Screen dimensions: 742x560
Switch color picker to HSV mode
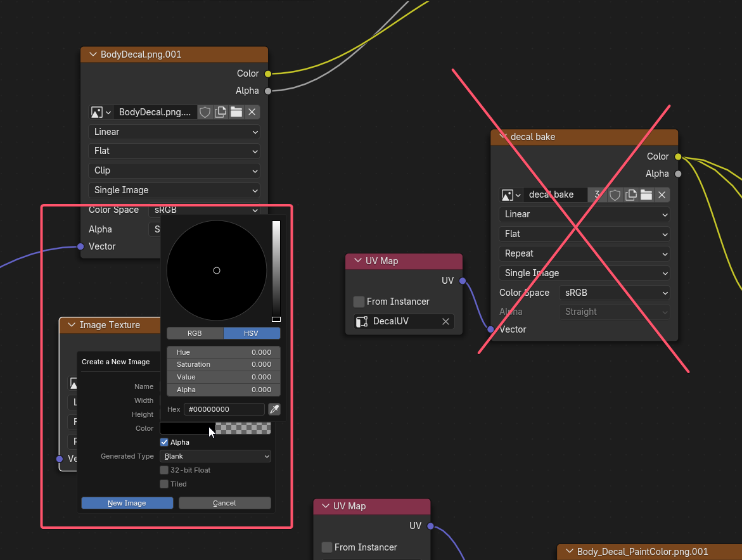(252, 333)
